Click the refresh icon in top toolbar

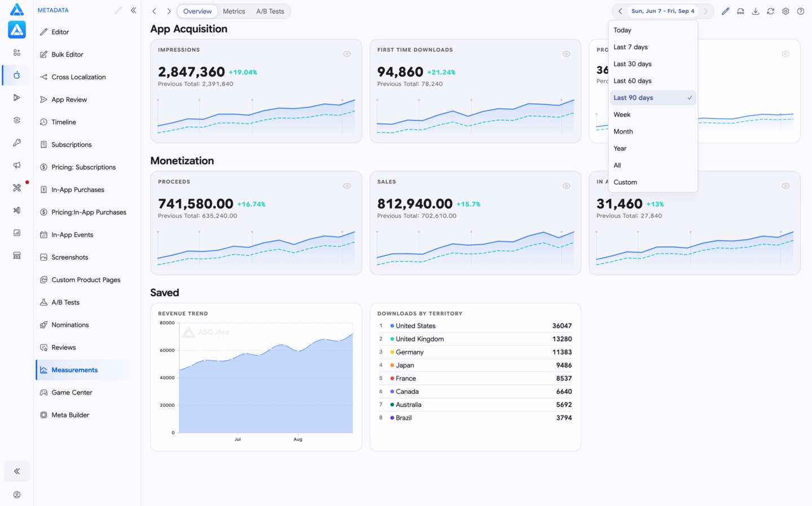click(x=770, y=11)
